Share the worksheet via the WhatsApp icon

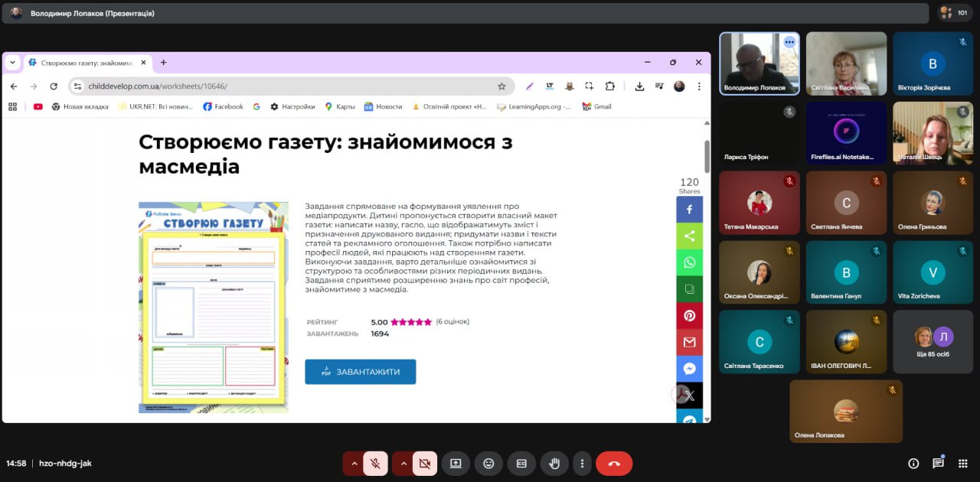click(x=689, y=262)
